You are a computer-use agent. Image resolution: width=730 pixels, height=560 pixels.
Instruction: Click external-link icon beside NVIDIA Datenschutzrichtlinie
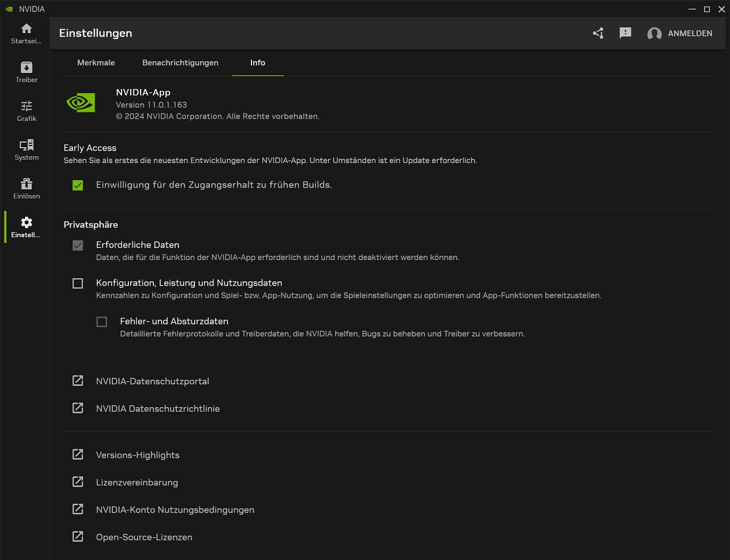pos(78,408)
